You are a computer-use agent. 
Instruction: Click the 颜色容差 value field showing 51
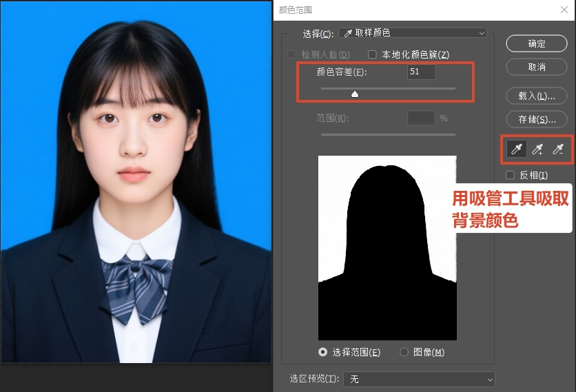pos(422,72)
